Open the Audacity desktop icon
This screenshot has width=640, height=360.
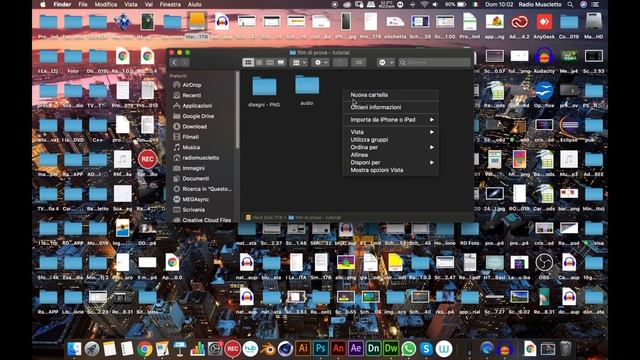[x=544, y=60]
